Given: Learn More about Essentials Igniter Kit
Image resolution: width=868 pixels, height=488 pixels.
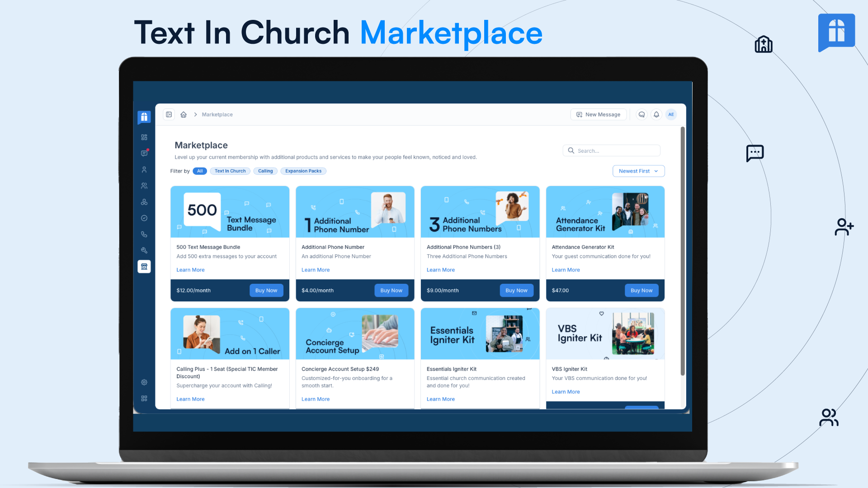Looking at the screenshot, I should (x=441, y=399).
